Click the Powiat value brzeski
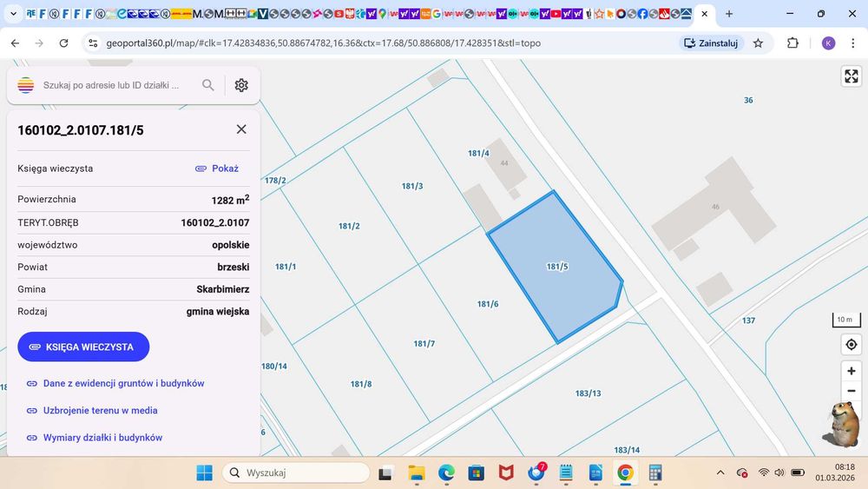 point(233,267)
